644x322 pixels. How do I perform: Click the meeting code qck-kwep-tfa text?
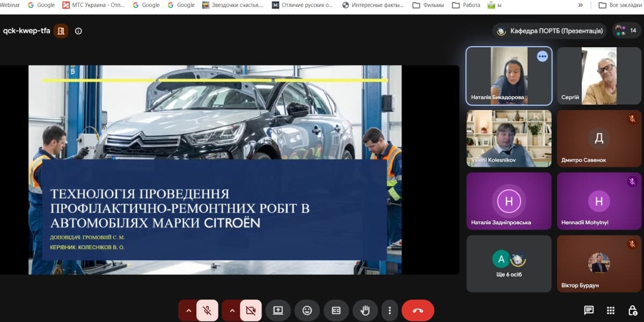26,31
